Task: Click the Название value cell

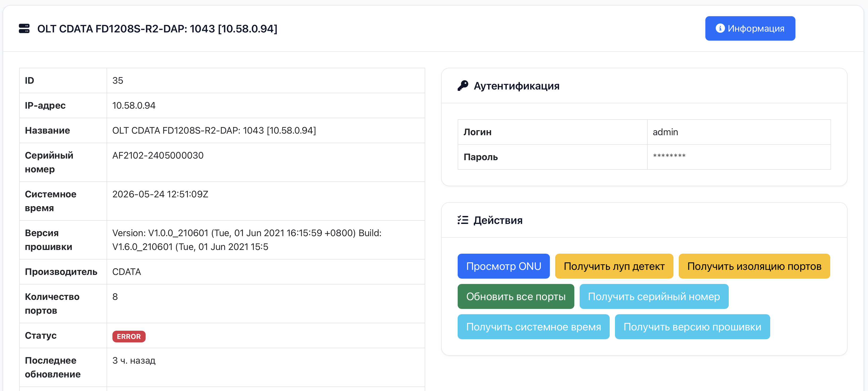Action: tap(266, 130)
